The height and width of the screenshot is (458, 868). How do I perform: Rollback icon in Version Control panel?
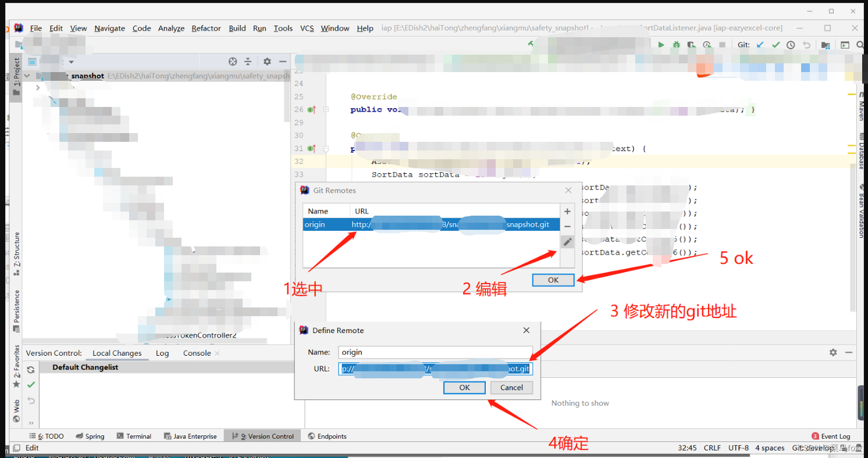point(31,400)
